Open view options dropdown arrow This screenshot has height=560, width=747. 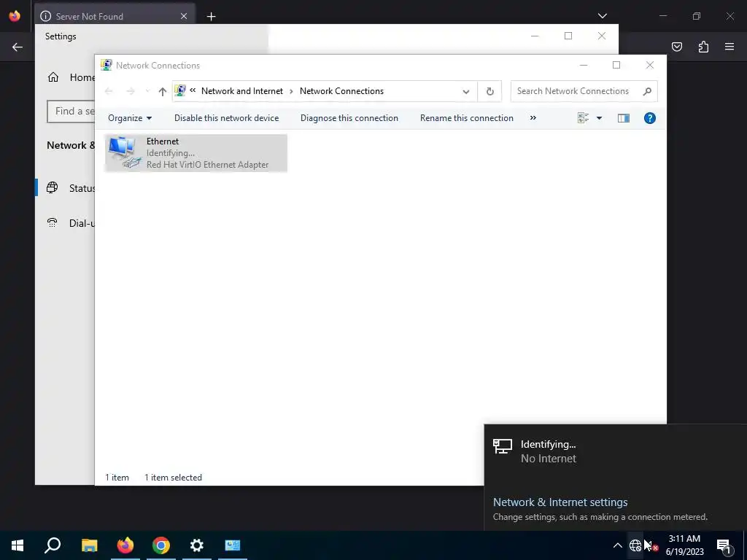click(x=600, y=118)
